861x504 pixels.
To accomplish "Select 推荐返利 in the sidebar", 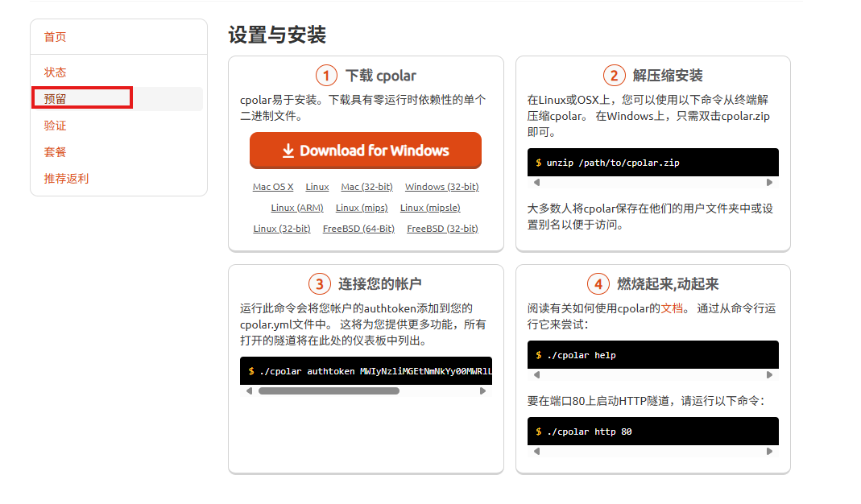I will [x=66, y=179].
